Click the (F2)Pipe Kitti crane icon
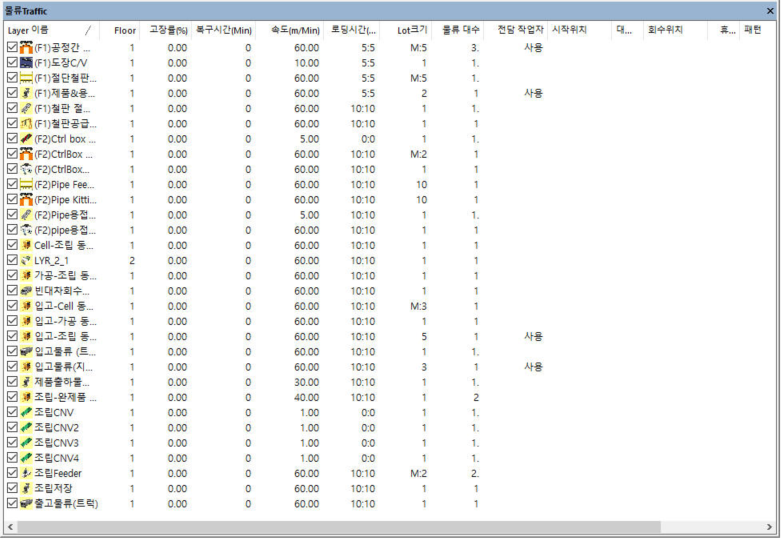This screenshot has width=782, height=540. tap(26, 200)
